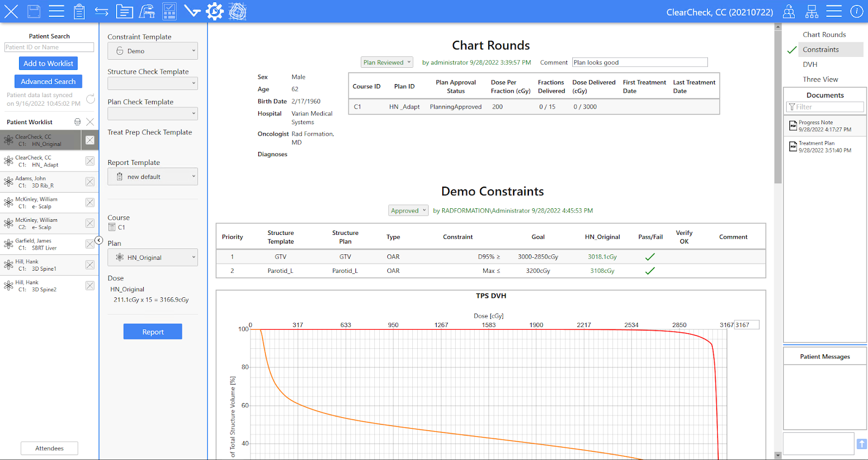The height and width of the screenshot is (460, 868).
Task: Click the Advanced Search button
Action: point(48,81)
